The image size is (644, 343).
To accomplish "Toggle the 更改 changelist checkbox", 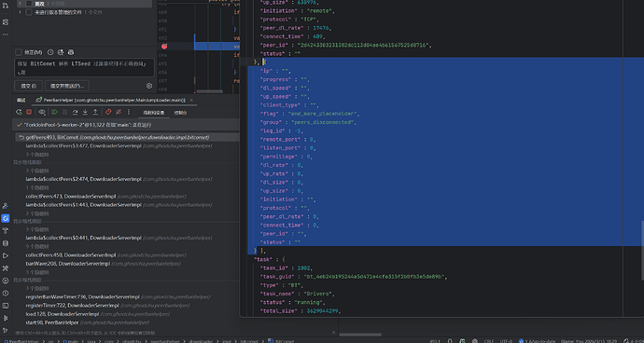I will pos(29,4).
